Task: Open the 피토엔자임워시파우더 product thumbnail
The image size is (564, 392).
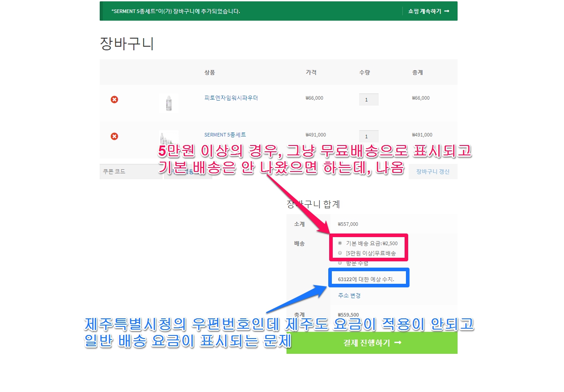Action: (x=169, y=103)
